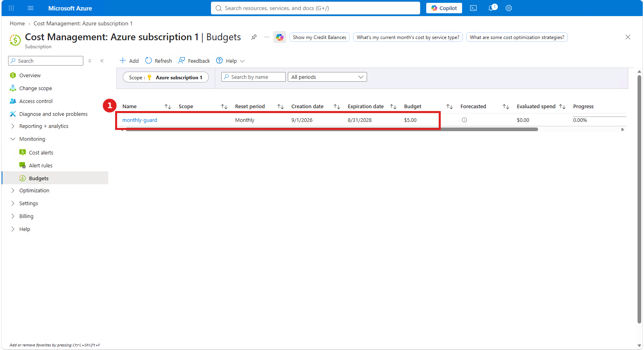Refresh the budgets list
Screen dimensions: 644x350
pos(159,61)
